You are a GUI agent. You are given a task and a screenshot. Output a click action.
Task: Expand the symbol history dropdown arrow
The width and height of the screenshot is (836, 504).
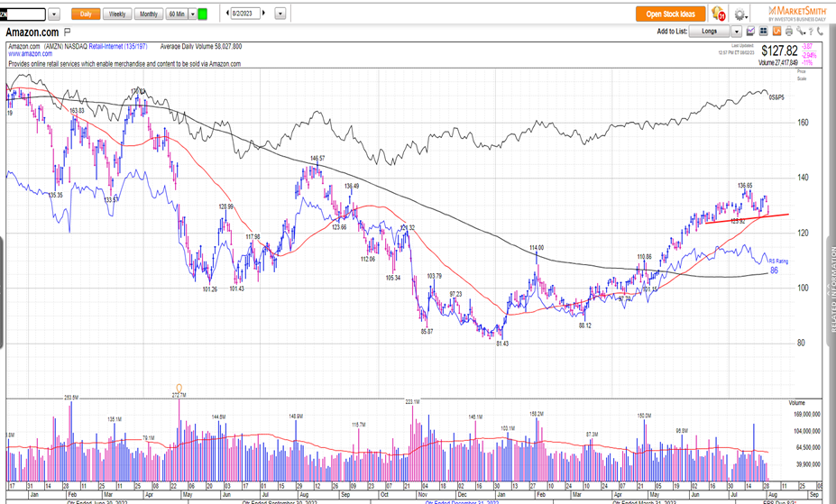tap(53, 14)
